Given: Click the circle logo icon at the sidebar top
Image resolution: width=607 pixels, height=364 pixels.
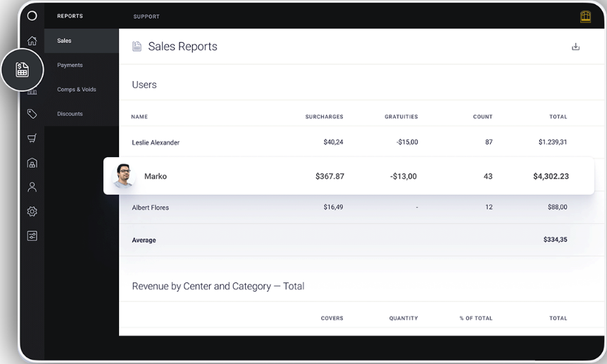Looking at the screenshot, I should click(x=32, y=15).
